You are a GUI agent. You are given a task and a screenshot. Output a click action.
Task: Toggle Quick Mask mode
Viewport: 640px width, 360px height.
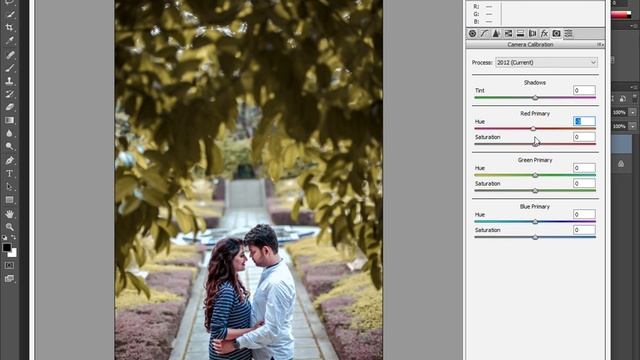point(9,265)
